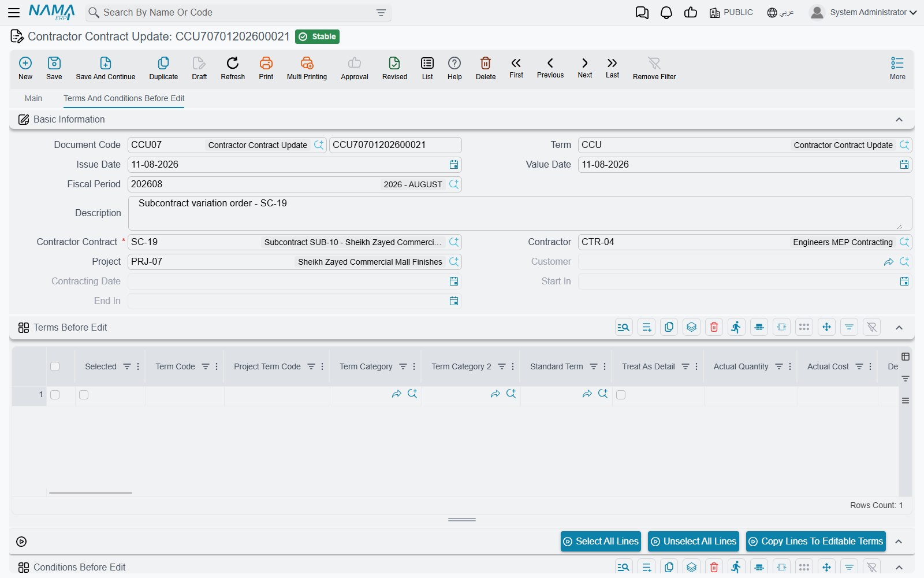Click the PUBLIC company selector
This screenshot has height=578, width=924.
coord(731,13)
